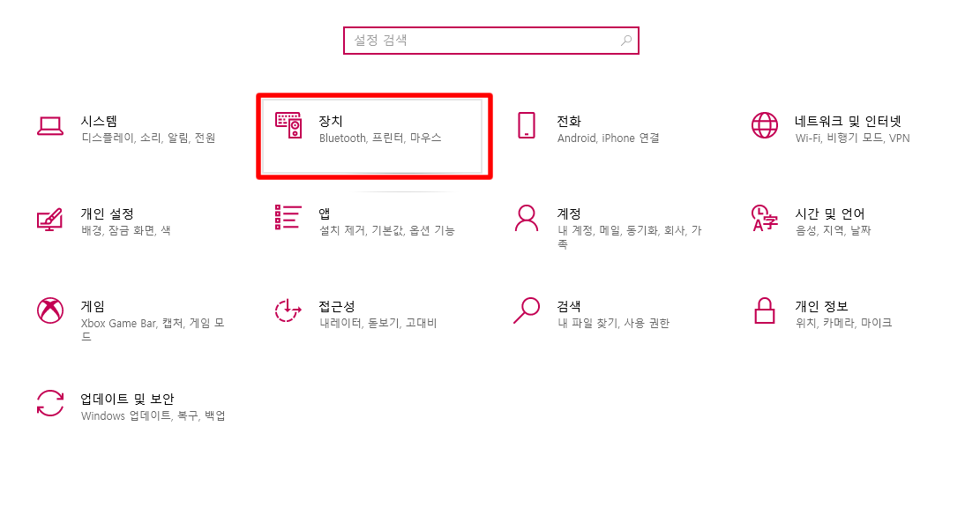Open the 시스템 laptop icon

50,125
